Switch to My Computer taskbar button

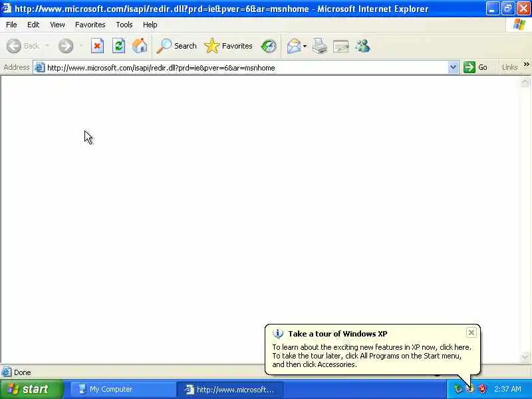[123, 389]
